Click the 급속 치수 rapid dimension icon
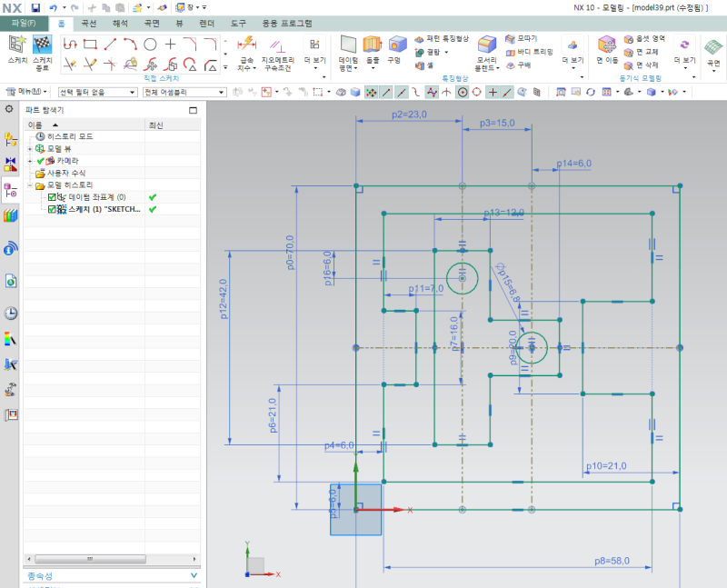The height and width of the screenshot is (588, 727). click(245, 44)
